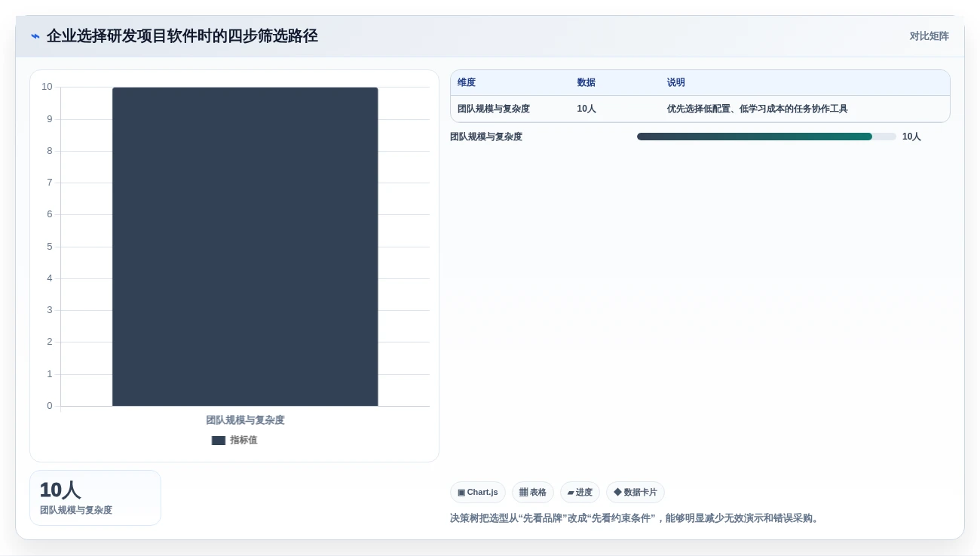Click the blue lightning icon beside the title

click(35, 36)
